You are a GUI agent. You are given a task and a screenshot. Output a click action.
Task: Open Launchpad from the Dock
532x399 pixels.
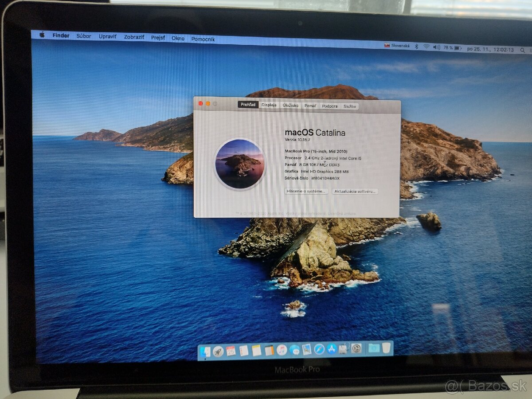click(217, 350)
